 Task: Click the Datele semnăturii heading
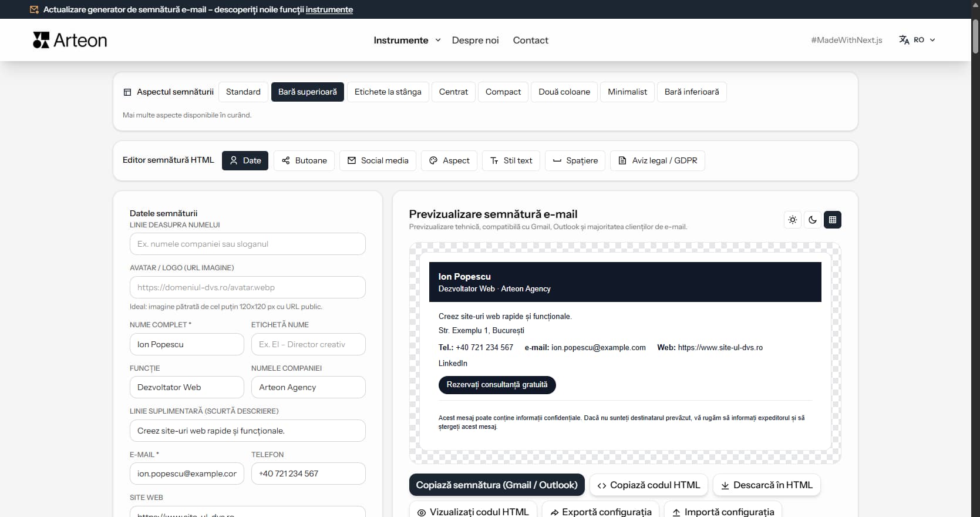coord(164,213)
